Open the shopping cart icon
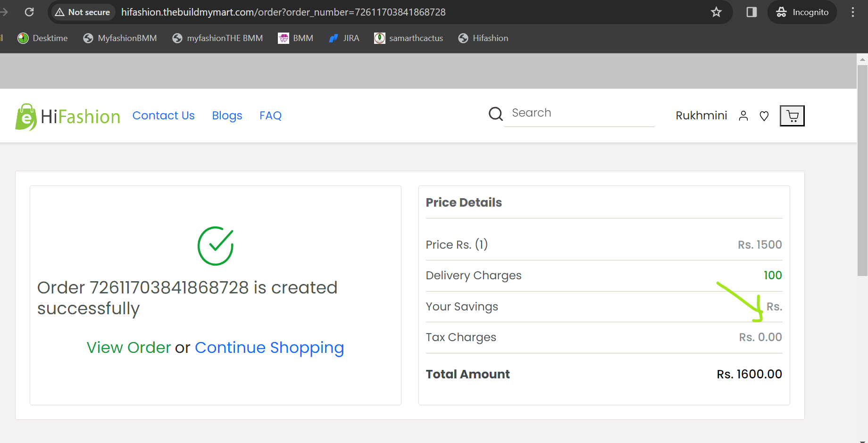The width and height of the screenshot is (868, 443). [x=792, y=116]
